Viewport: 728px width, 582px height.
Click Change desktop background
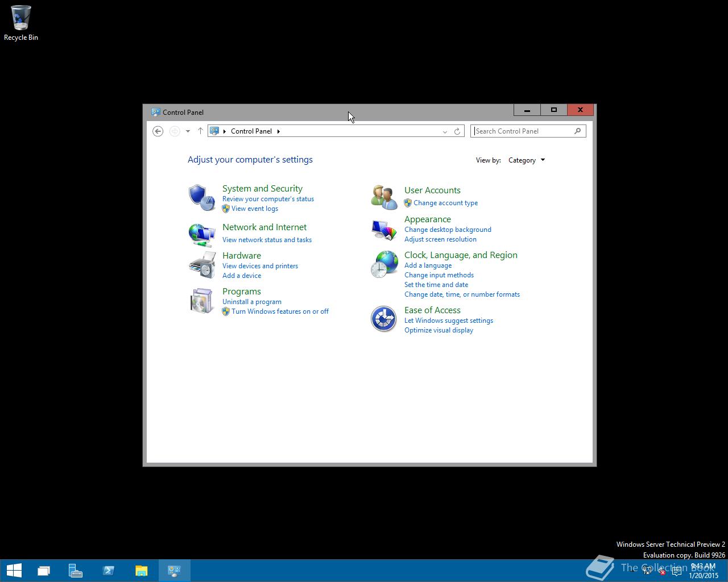tap(448, 230)
